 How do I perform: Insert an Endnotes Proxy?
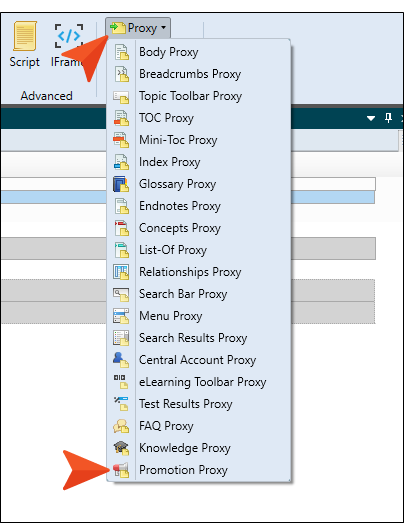(x=180, y=206)
